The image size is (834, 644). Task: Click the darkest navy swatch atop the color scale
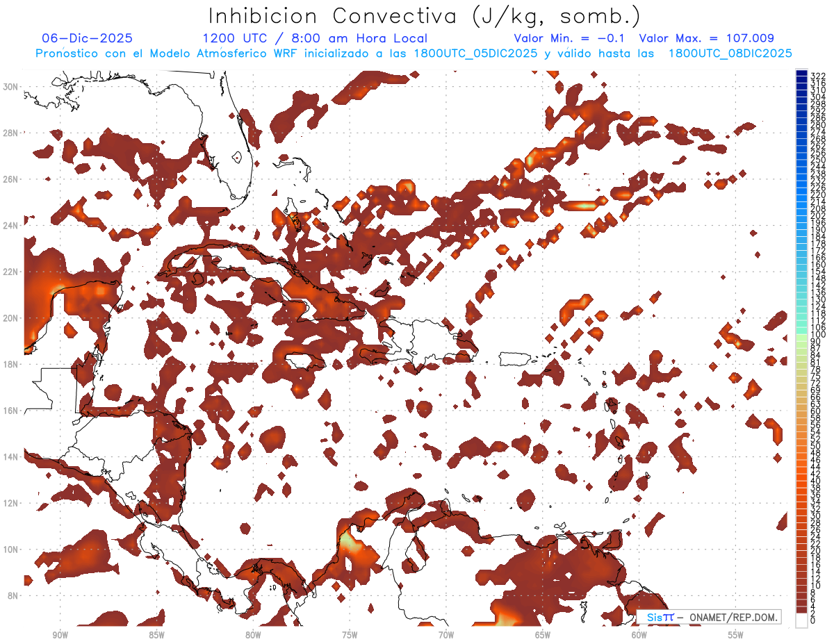[801, 73]
